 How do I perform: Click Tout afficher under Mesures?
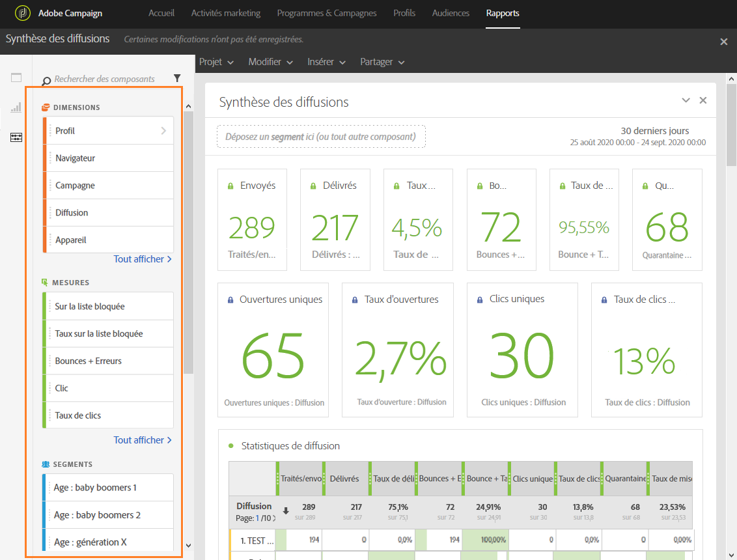click(143, 440)
